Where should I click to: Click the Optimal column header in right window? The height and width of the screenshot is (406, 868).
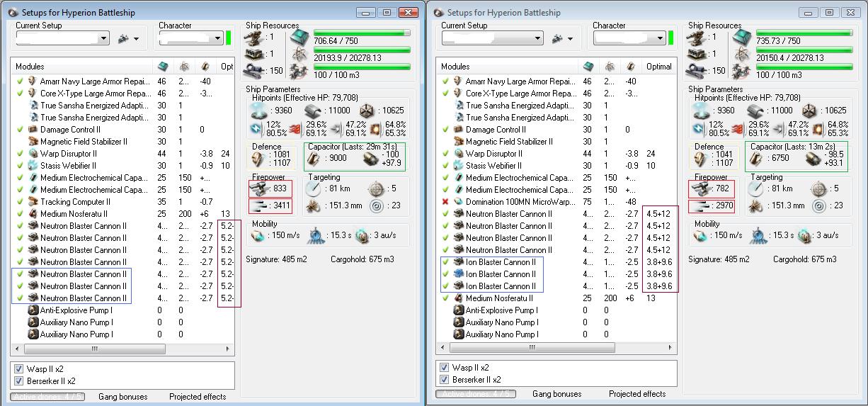click(659, 67)
